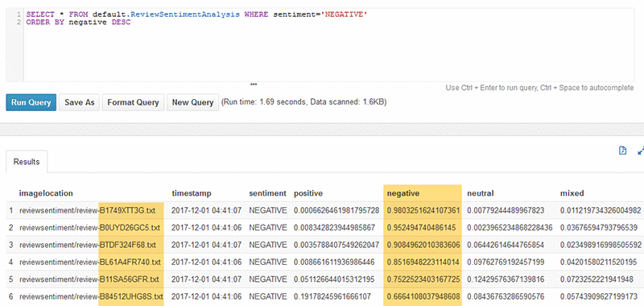
Task: Download results file icon
Action: pyautogui.click(x=622, y=151)
